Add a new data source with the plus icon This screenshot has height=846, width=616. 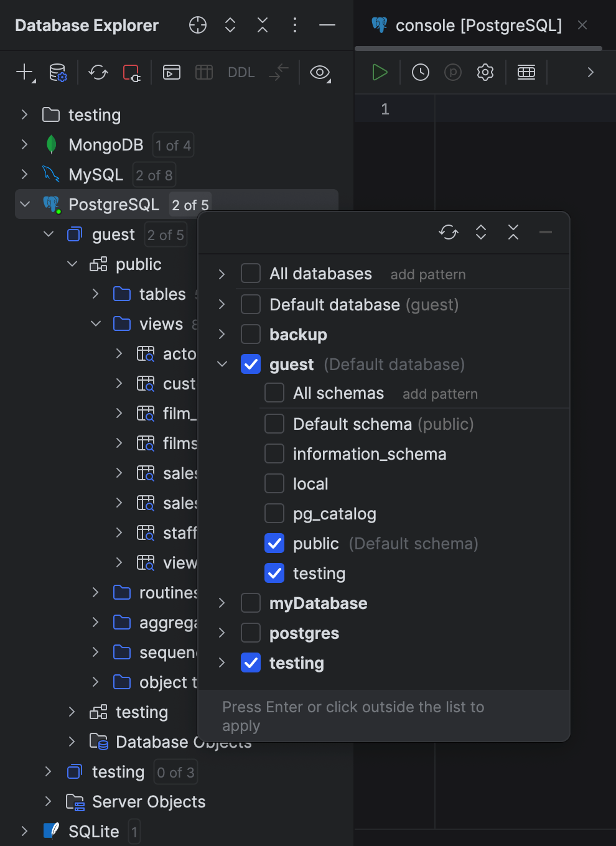pyautogui.click(x=23, y=73)
